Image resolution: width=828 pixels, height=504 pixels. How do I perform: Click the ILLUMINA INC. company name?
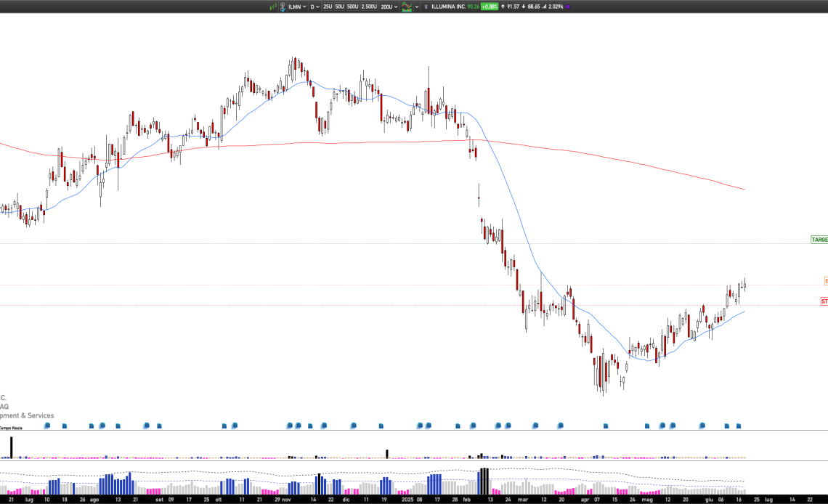click(x=448, y=7)
